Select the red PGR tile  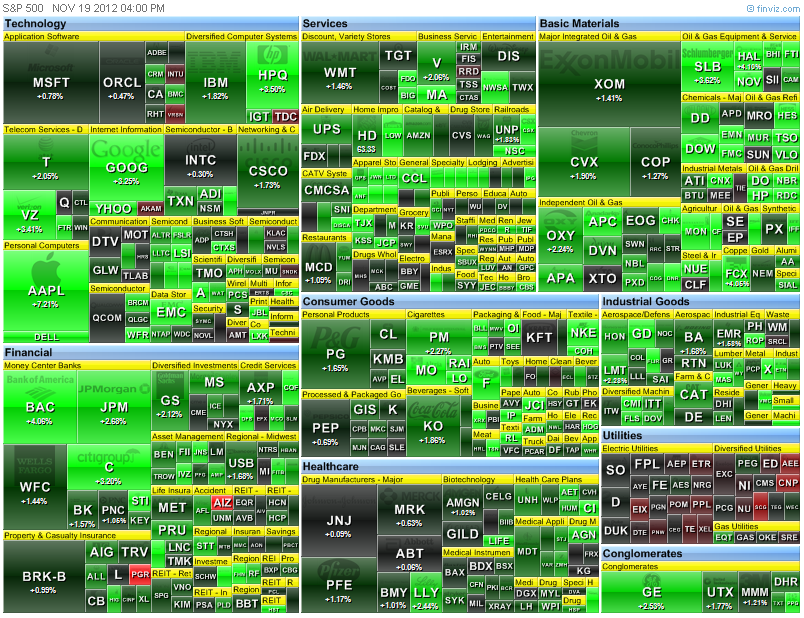(139, 575)
